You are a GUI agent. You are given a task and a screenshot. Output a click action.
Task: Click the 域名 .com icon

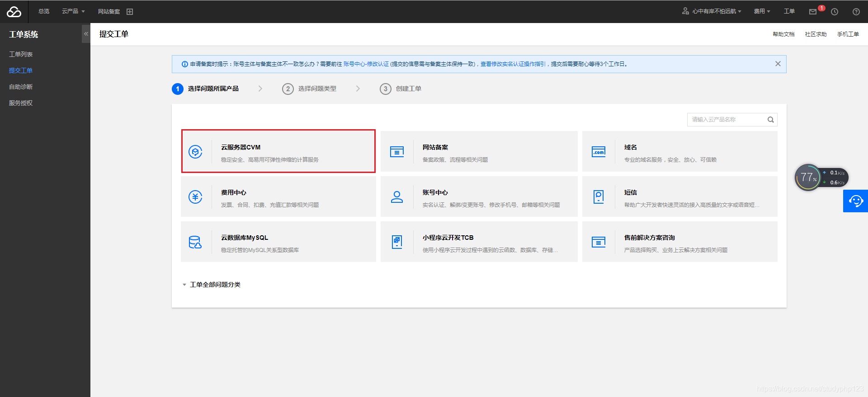599,152
